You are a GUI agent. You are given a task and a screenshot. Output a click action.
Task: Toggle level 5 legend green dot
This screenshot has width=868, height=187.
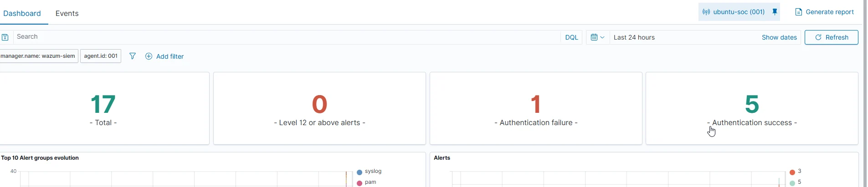pos(792,183)
